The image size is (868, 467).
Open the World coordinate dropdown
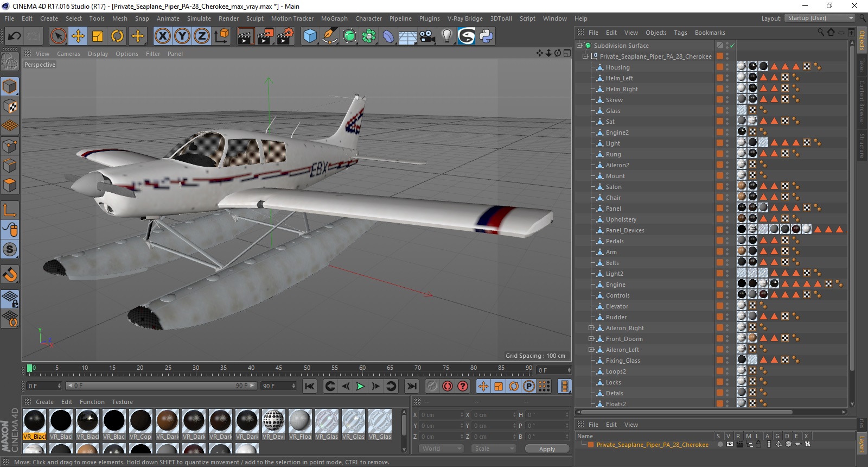[x=441, y=449]
